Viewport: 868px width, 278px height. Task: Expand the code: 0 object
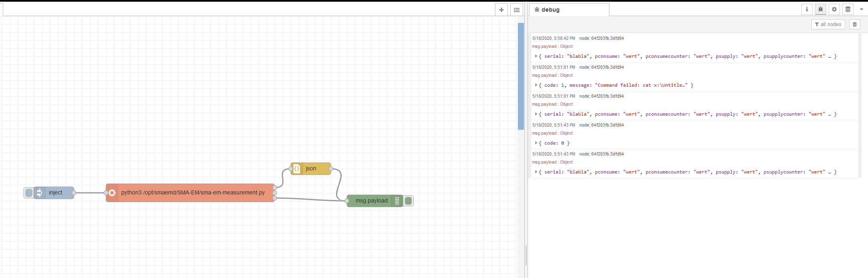536,143
